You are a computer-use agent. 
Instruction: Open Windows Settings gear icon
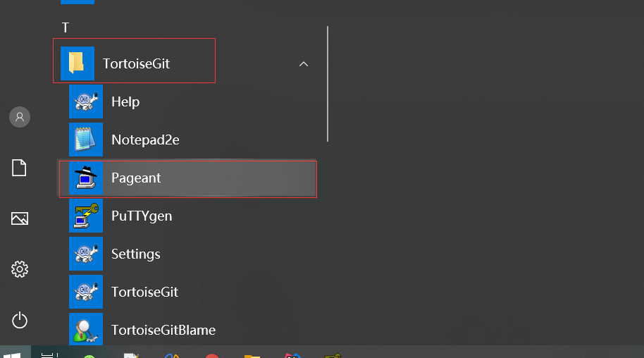(x=20, y=269)
